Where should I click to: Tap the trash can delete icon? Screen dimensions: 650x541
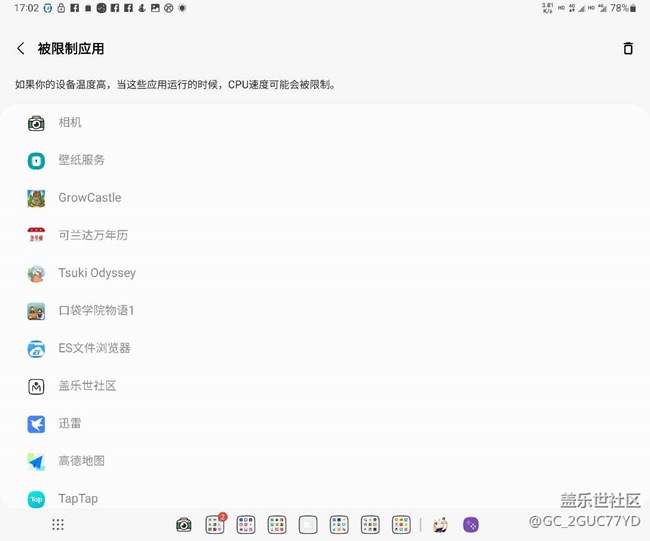(628, 48)
